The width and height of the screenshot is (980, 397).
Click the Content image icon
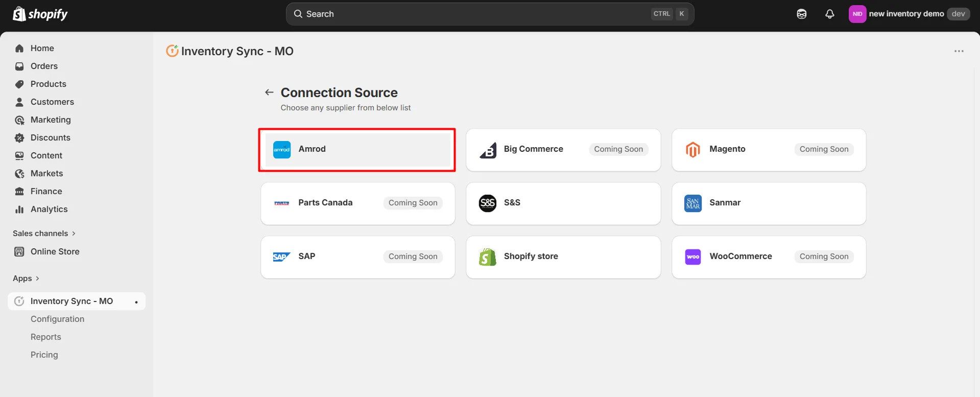(19, 155)
